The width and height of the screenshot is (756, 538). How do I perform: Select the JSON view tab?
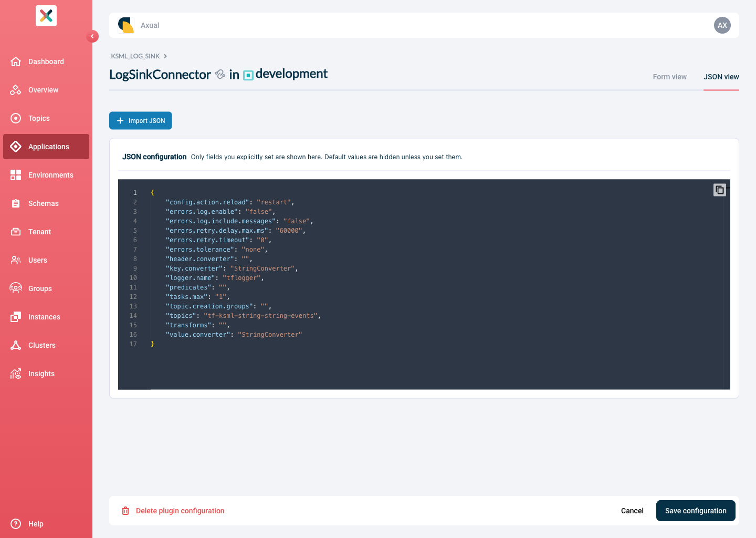click(x=721, y=77)
